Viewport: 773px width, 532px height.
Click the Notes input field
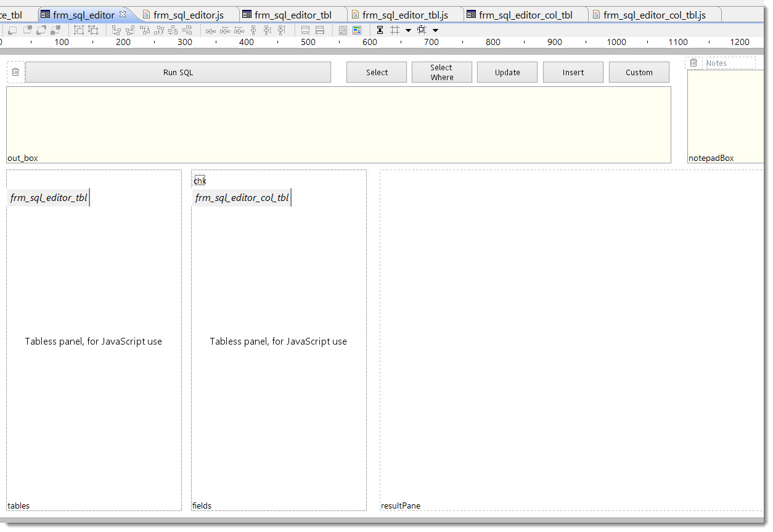tap(729, 63)
